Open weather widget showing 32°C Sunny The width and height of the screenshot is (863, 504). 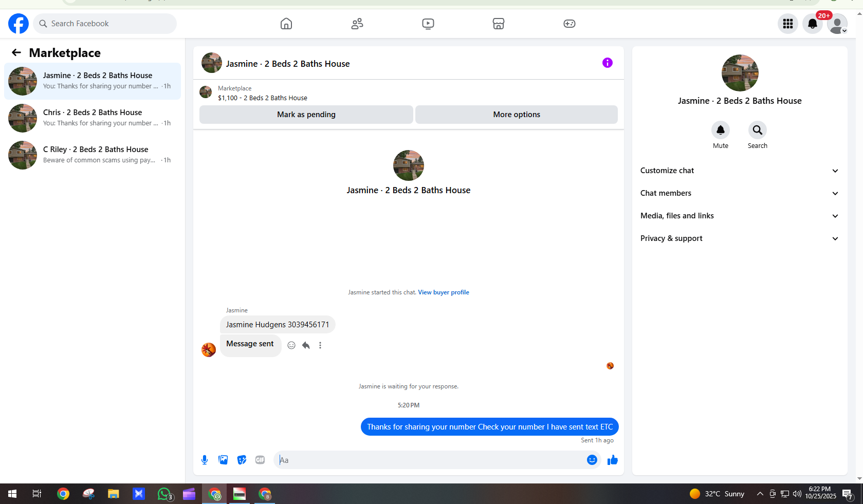click(x=717, y=494)
